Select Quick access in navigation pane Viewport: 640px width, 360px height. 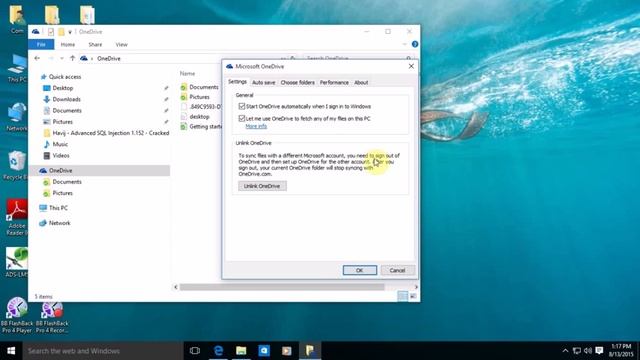click(x=64, y=77)
